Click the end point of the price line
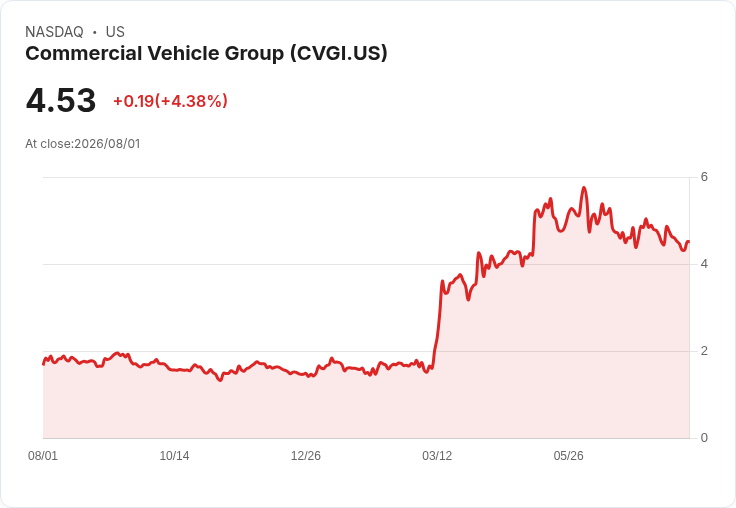 [x=689, y=241]
